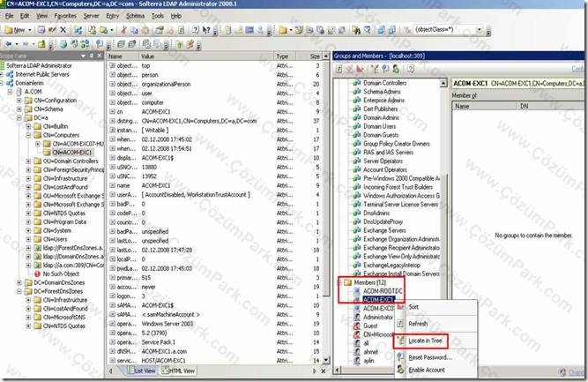Expand the DC=DomainDnsZones node

point(19,282)
